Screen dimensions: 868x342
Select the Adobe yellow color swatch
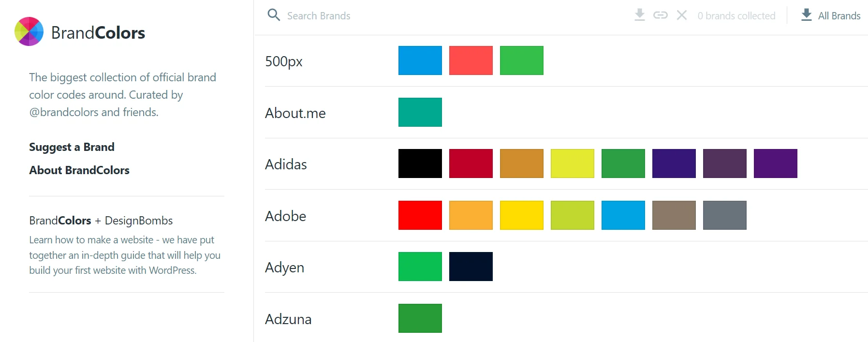click(521, 215)
